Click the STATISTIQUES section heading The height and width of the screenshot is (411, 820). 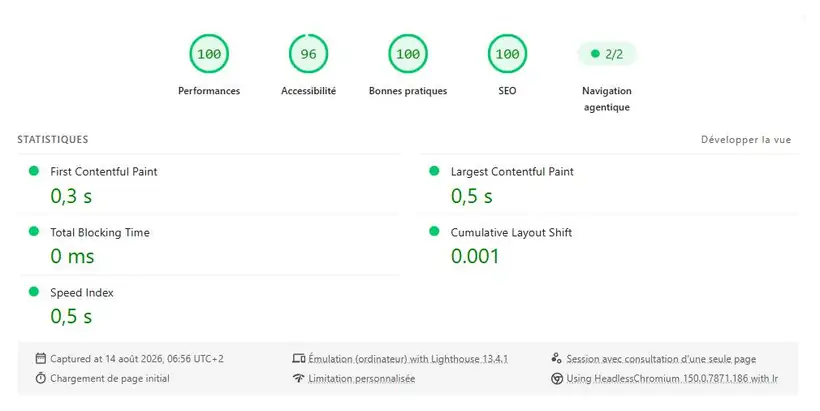click(x=53, y=140)
